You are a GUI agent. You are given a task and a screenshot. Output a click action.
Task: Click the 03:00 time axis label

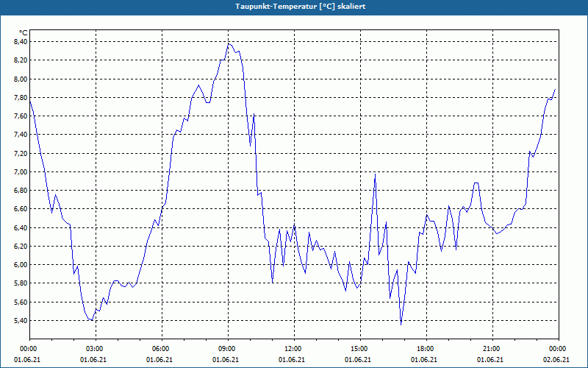[x=95, y=349]
